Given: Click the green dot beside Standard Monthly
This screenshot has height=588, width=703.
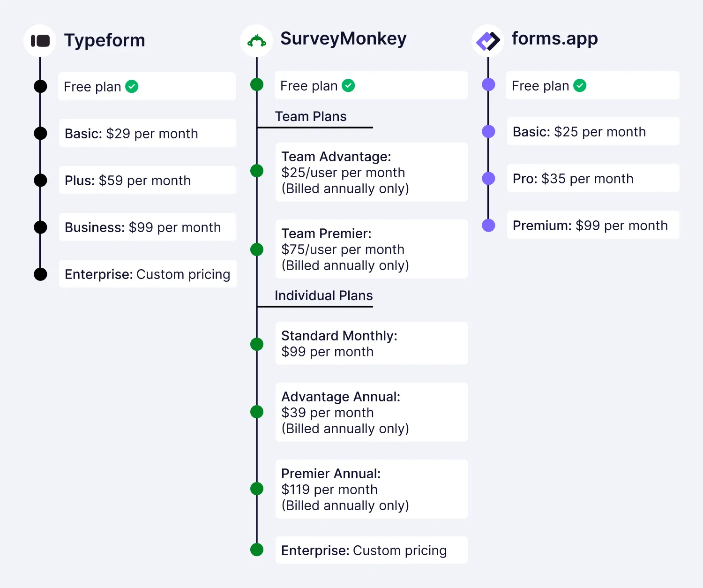Looking at the screenshot, I should (x=257, y=344).
